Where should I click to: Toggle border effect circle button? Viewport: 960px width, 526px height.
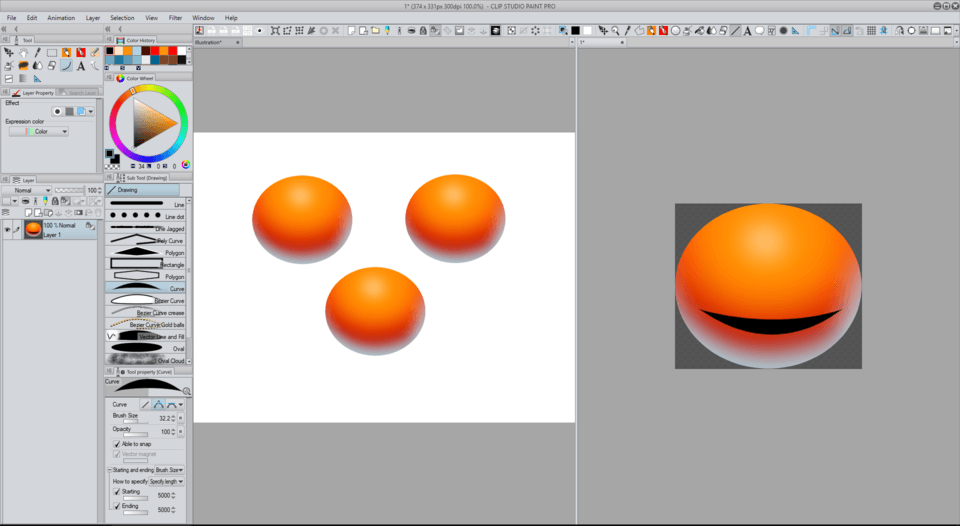coord(58,111)
